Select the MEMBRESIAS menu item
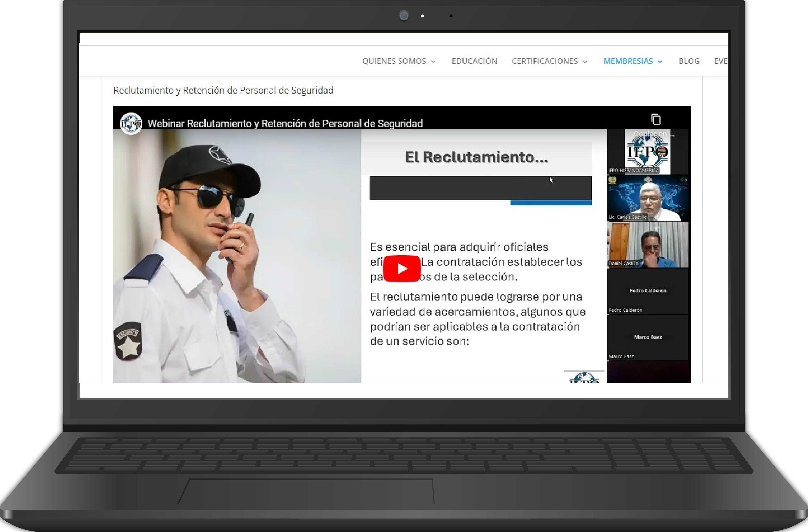The height and width of the screenshot is (532, 808). 628,61
